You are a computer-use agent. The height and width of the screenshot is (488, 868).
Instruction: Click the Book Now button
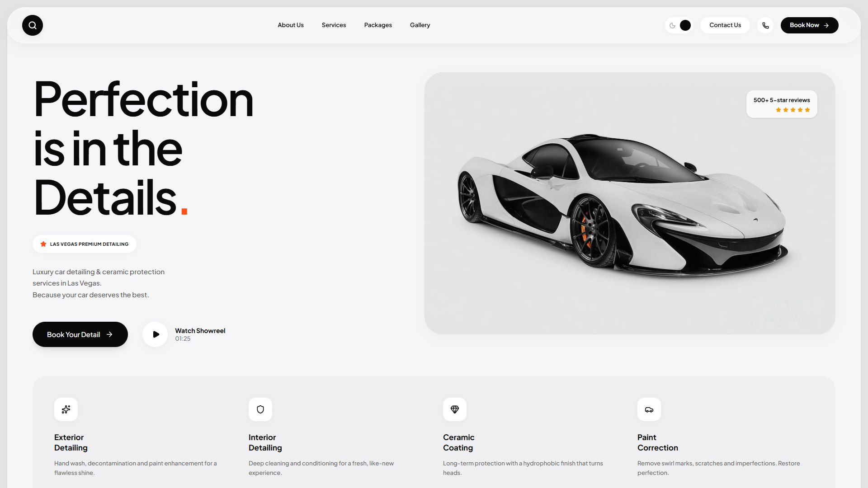click(x=809, y=25)
